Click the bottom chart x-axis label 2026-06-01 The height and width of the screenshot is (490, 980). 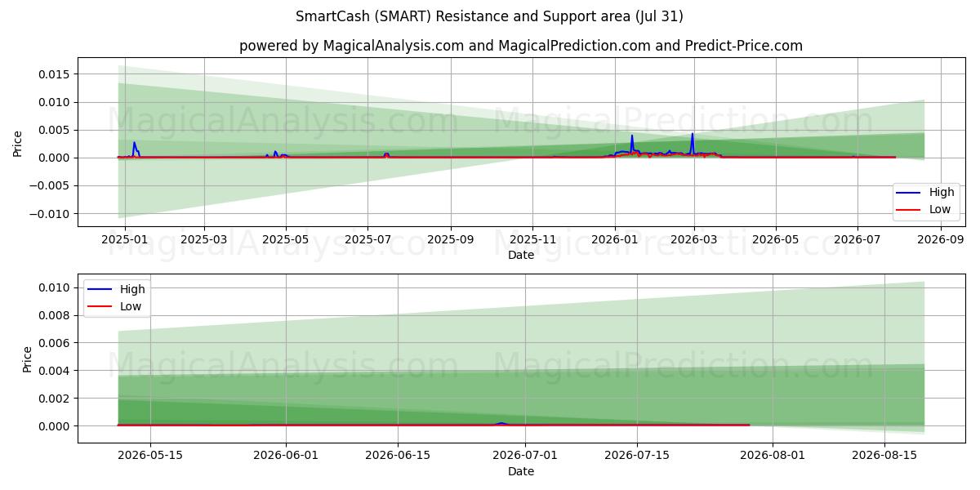coord(287,457)
